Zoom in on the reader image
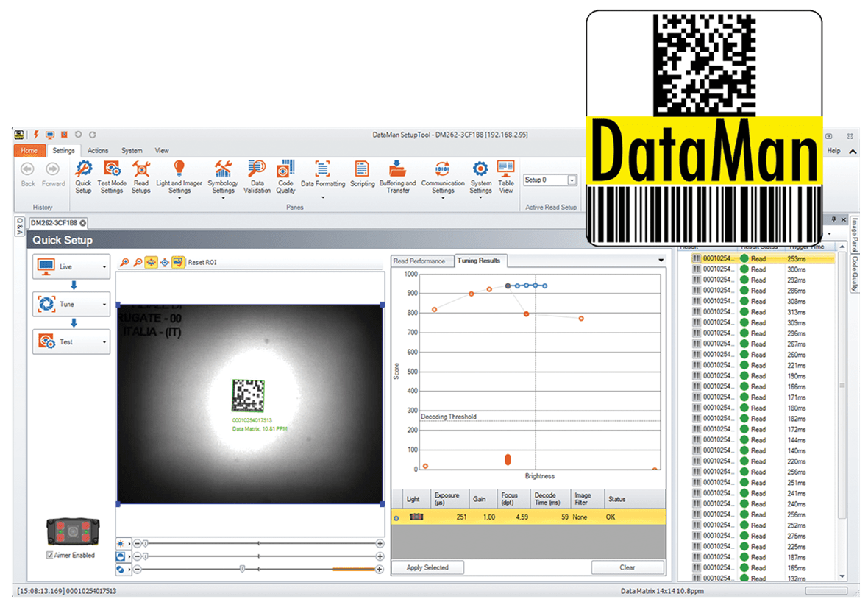This screenshot has width=868, height=616. (x=124, y=262)
